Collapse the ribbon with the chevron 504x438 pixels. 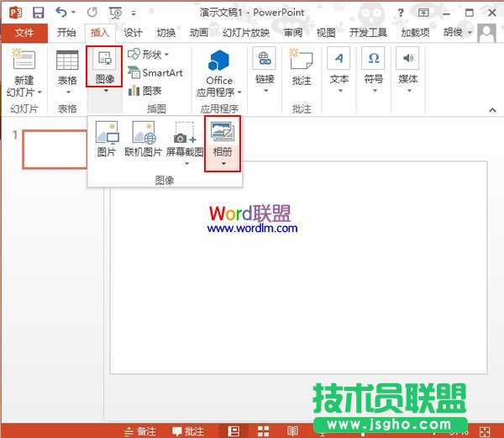(x=492, y=110)
